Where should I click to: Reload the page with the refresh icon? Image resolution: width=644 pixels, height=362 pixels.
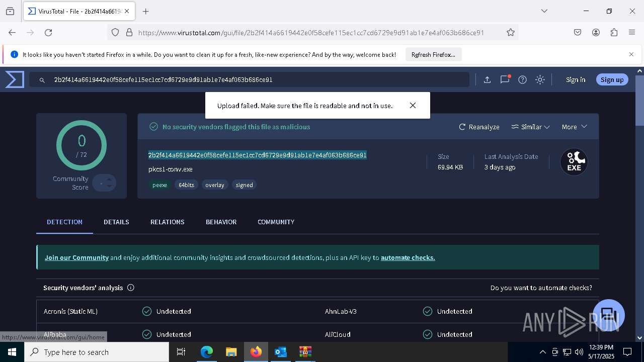[48, 32]
